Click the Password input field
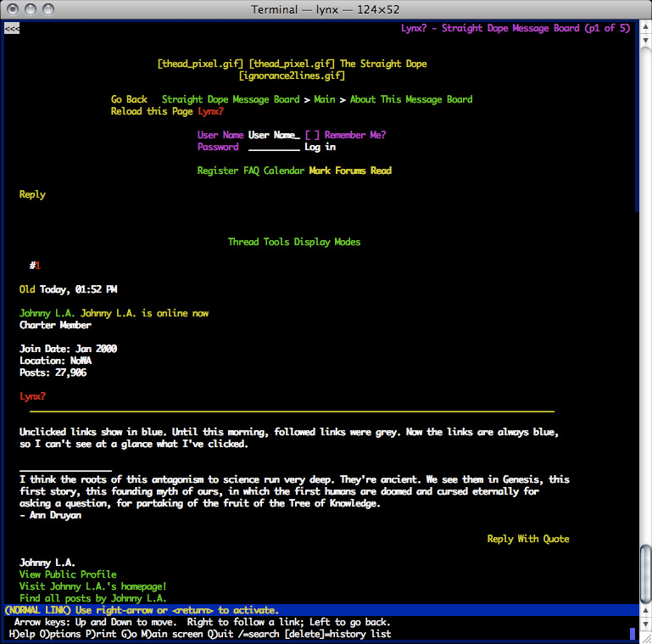Screen dimensions: 652x644 (x=274, y=148)
